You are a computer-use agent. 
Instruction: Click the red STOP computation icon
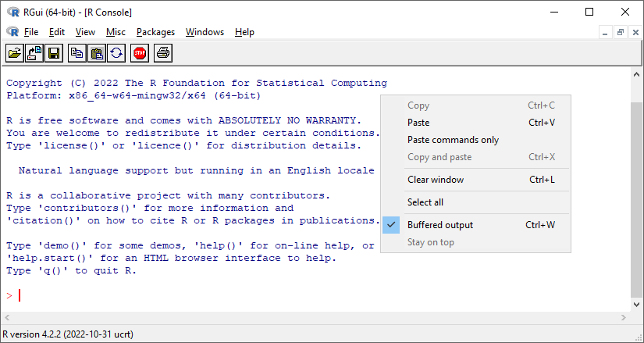(140, 53)
